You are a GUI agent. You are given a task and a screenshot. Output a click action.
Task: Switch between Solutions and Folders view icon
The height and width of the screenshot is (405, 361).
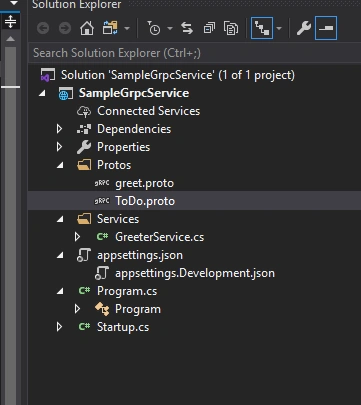[110, 28]
